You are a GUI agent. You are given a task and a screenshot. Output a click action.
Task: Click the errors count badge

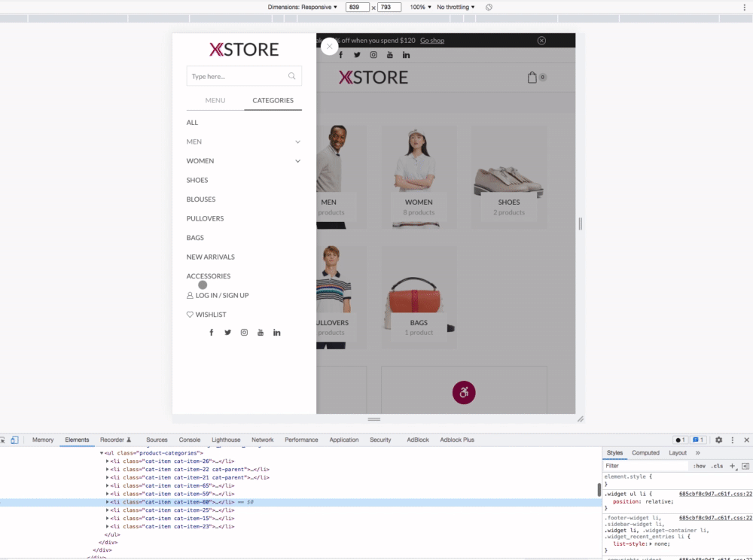pyautogui.click(x=680, y=440)
